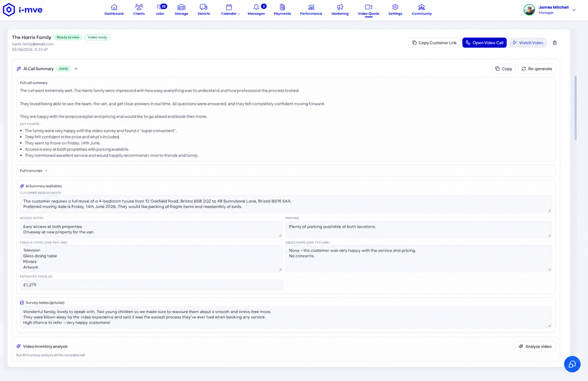Click the i-mve logo
The width and height of the screenshot is (588, 381).
pos(23,10)
